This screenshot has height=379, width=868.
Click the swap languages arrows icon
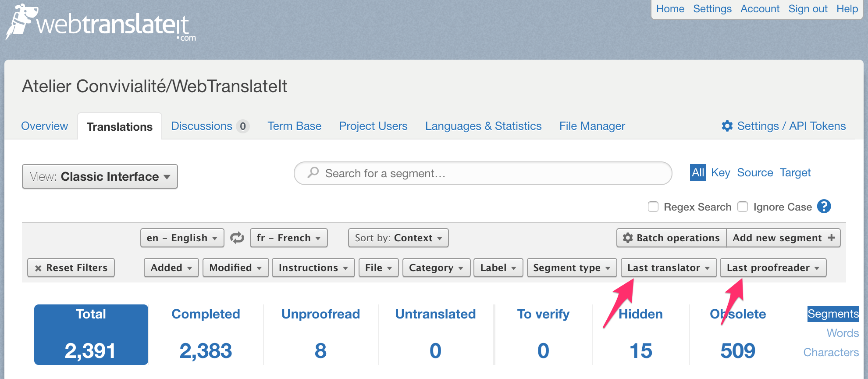(x=237, y=238)
